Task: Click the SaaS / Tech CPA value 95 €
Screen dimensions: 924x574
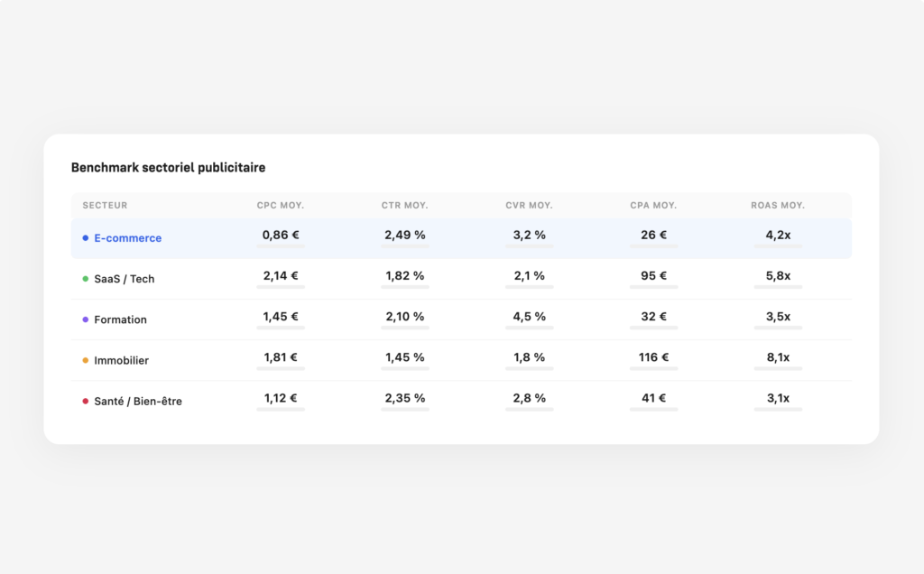Action: coord(653,275)
